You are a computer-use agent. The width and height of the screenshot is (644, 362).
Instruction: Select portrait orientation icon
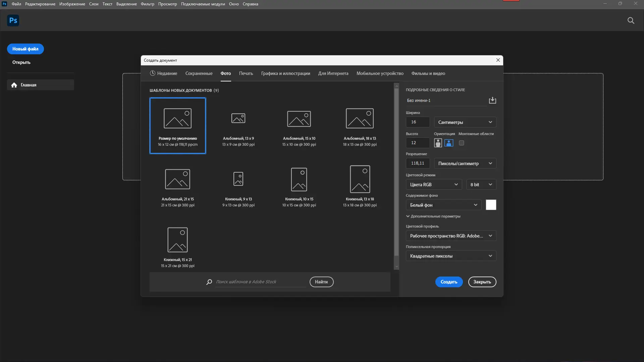point(438,143)
